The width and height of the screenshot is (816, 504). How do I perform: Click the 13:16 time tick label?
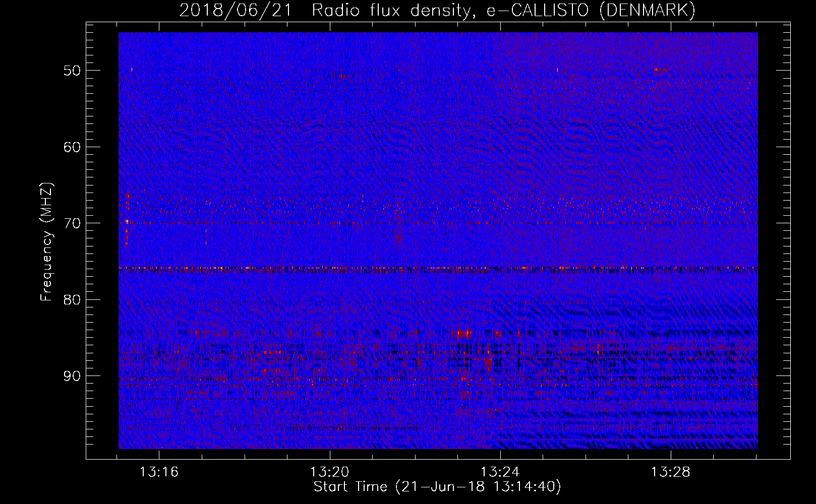[x=159, y=472]
